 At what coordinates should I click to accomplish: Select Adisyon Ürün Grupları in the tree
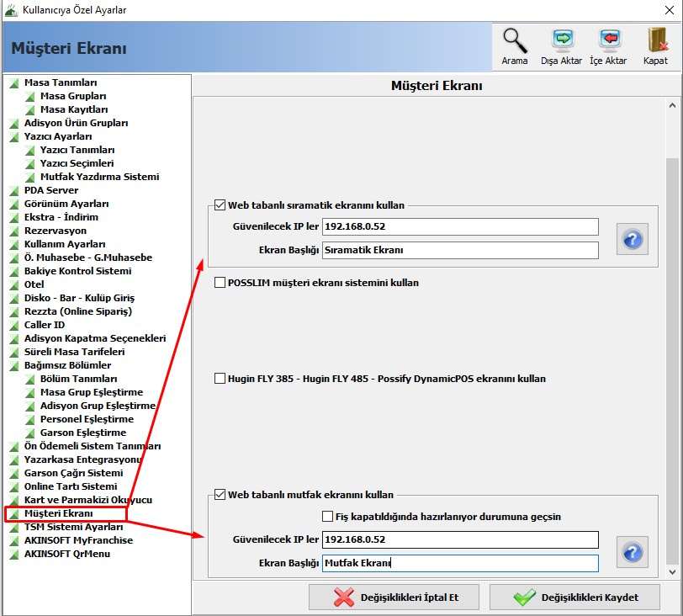pyautogui.click(x=77, y=124)
